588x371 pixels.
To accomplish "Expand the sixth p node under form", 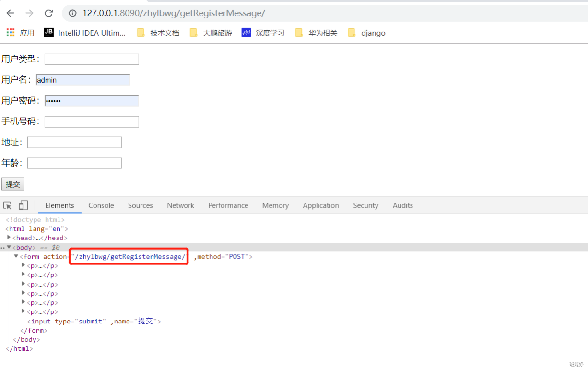I will click(x=24, y=311).
